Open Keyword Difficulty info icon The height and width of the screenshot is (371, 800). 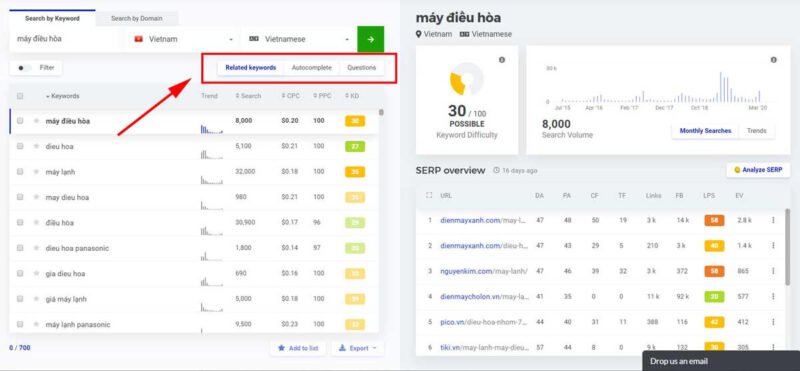pyautogui.click(x=502, y=60)
